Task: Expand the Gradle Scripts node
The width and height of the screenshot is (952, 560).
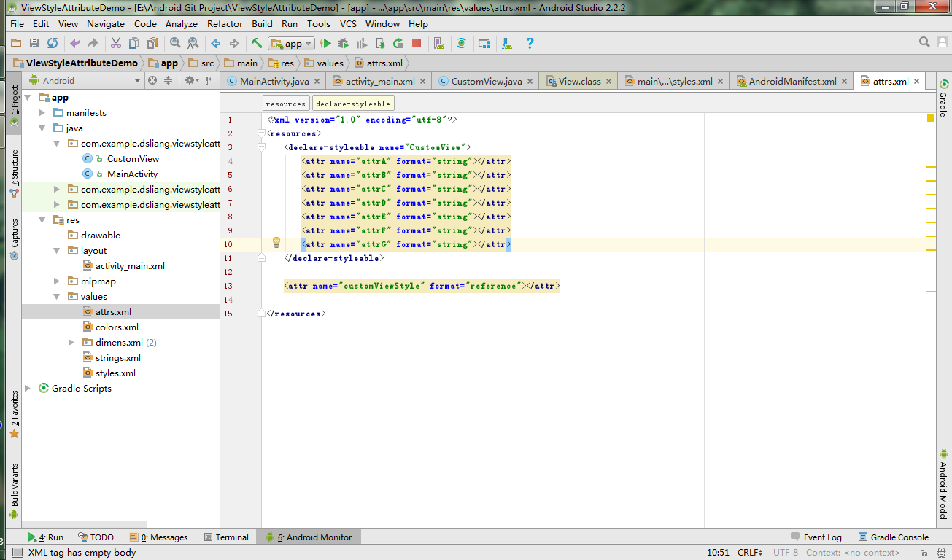Action: (x=28, y=388)
